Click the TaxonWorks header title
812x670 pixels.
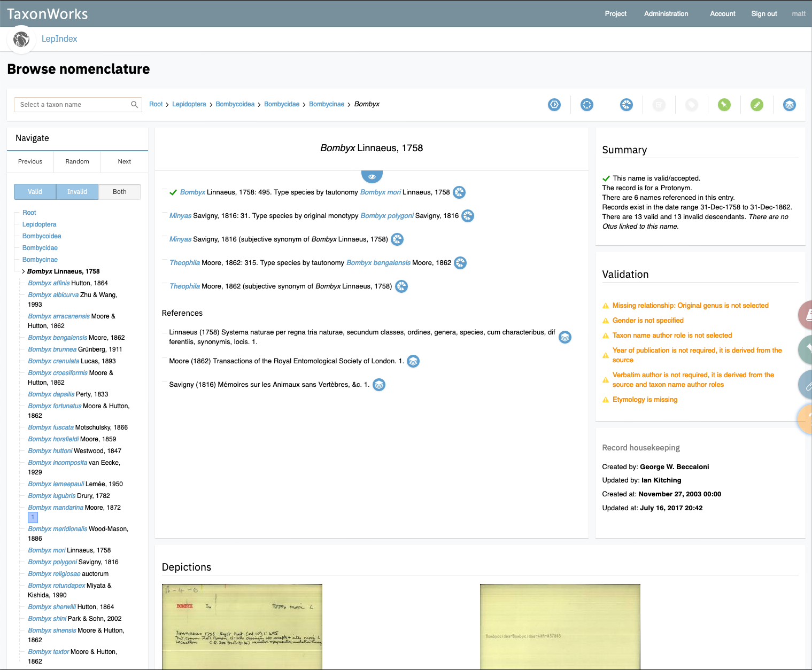click(48, 14)
